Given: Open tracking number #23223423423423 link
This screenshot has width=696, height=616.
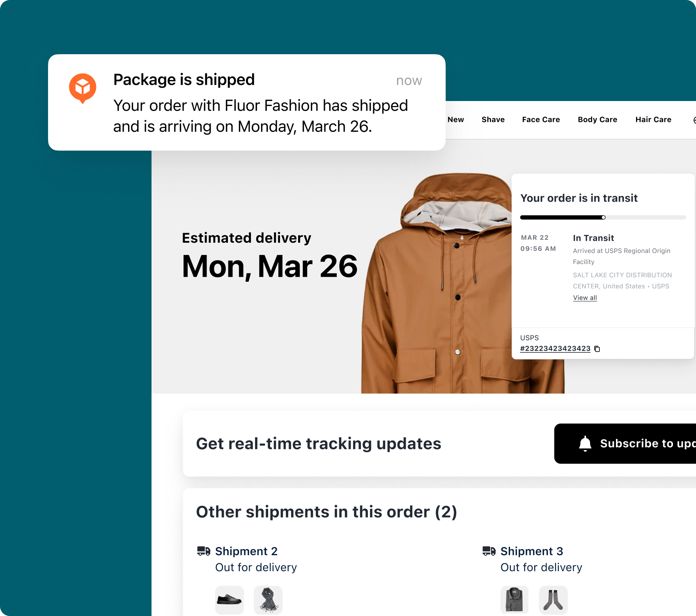Looking at the screenshot, I should 555,348.
